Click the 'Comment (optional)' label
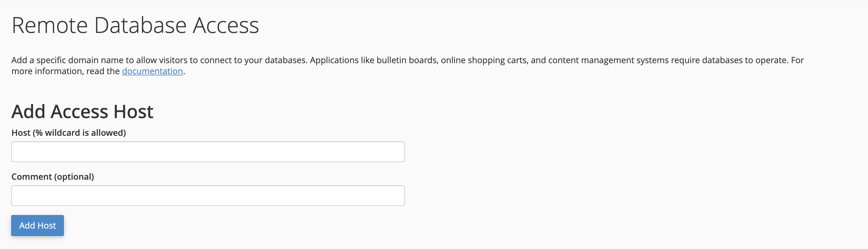The height and width of the screenshot is (249, 868). click(52, 177)
